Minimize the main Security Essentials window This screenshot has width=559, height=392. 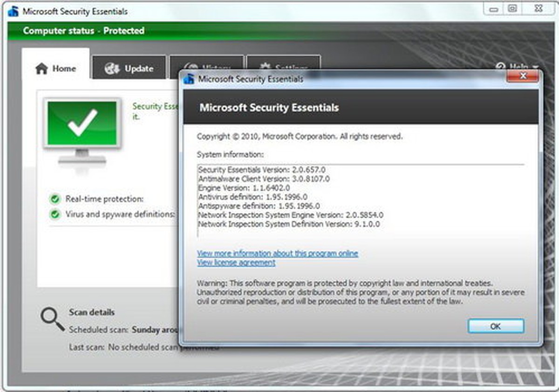[x=494, y=9]
